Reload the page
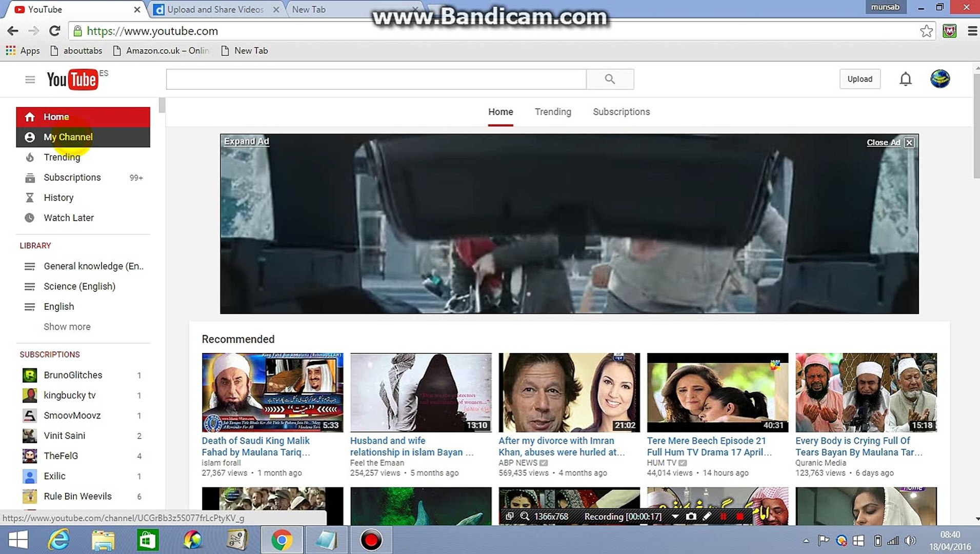This screenshot has height=554, width=980. 55,31
